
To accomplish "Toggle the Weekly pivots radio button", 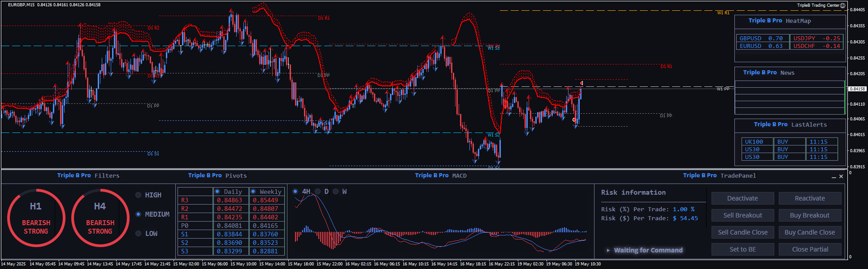I will [253, 192].
